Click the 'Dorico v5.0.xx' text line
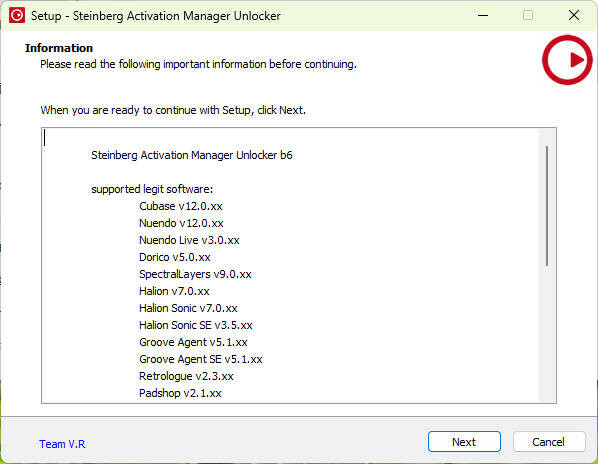Viewport: 598px width, 464px height. (x=175, y=257)
